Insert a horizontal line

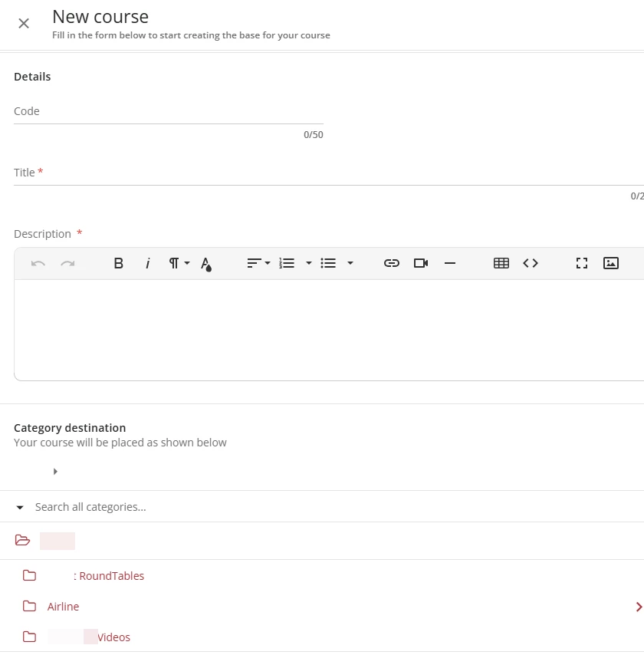[x=450, y=263]
